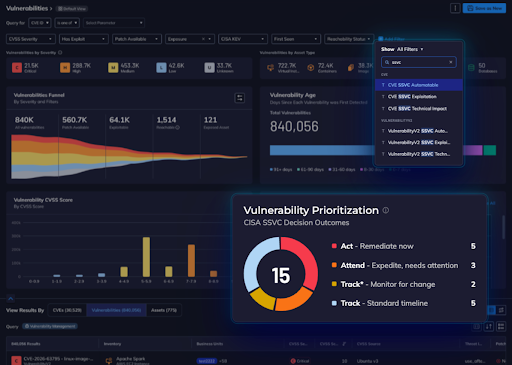Expand the Has Exploit filter
Image resolution: width=512 pixels, height=365 pixels.
[x=84, y=39]
